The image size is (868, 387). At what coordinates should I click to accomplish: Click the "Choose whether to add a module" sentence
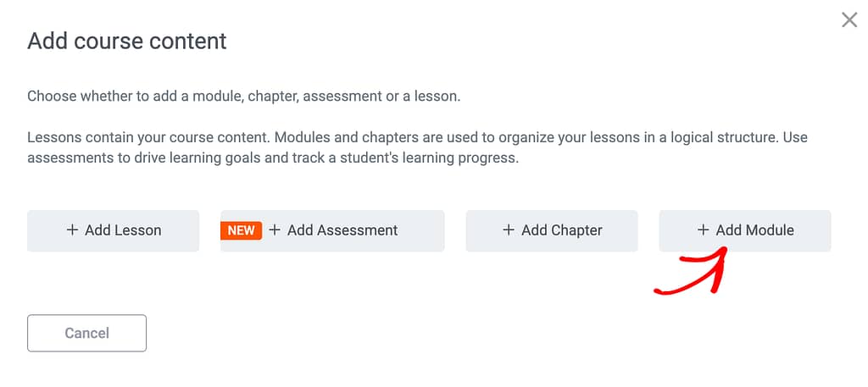244,97
